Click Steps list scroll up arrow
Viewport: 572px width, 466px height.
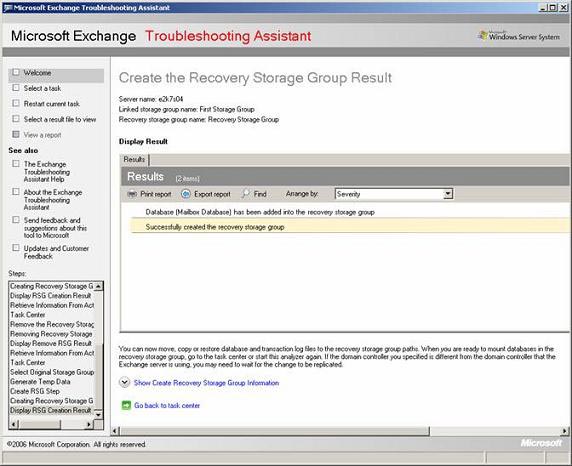[x=98, y=286]
